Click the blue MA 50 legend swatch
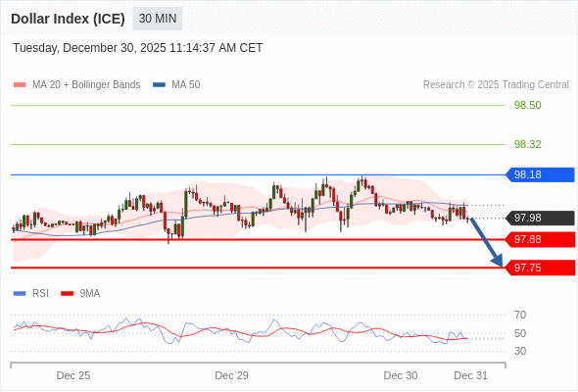Screen dimensions: 578x392 (159, 85)
